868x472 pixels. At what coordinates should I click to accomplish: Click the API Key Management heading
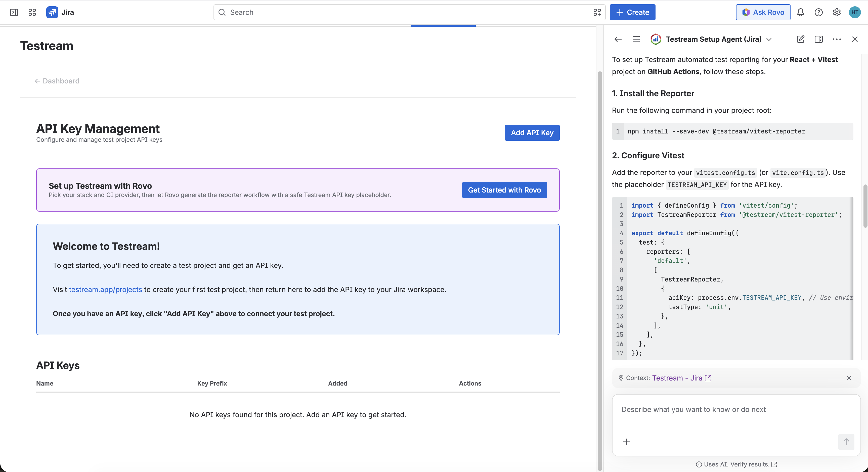point(98,129)
